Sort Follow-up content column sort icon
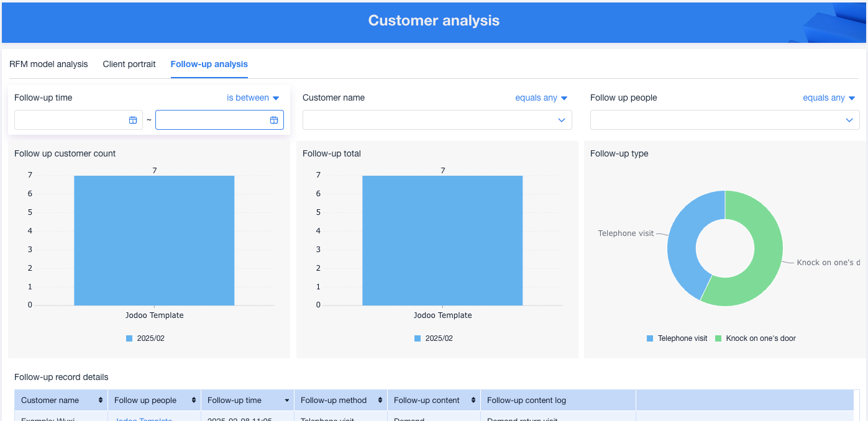This screenshot has width=868, height=421. point(473,401)
